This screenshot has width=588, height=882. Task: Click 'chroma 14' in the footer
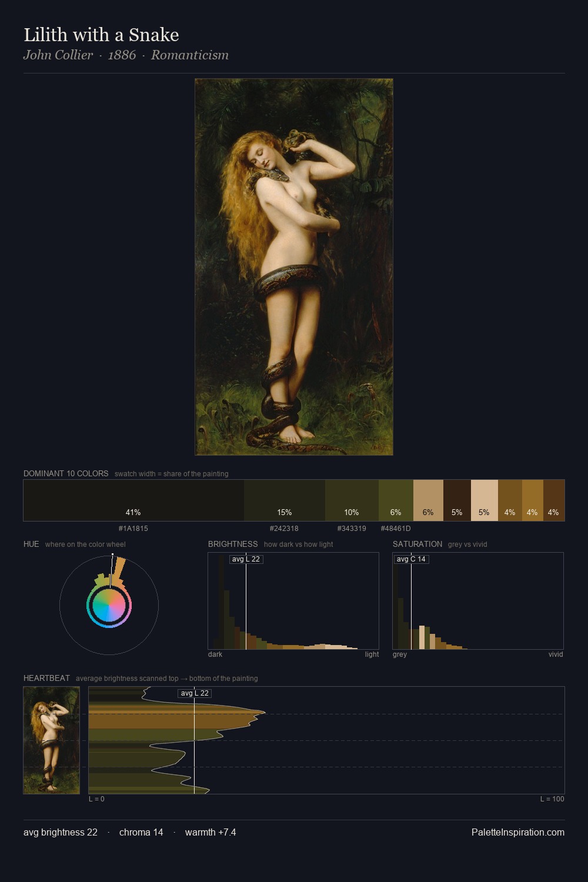point(141,832)
